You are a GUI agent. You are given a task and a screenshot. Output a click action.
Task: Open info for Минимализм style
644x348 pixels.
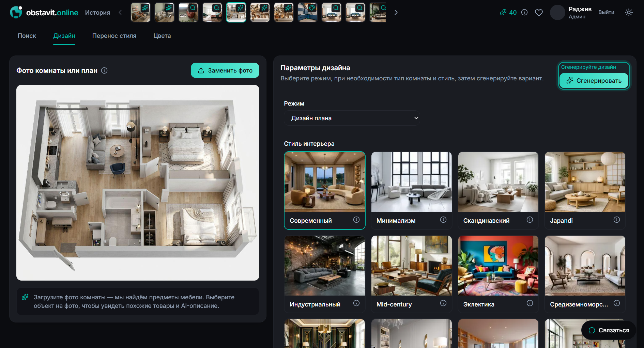(x=443, y=220)
